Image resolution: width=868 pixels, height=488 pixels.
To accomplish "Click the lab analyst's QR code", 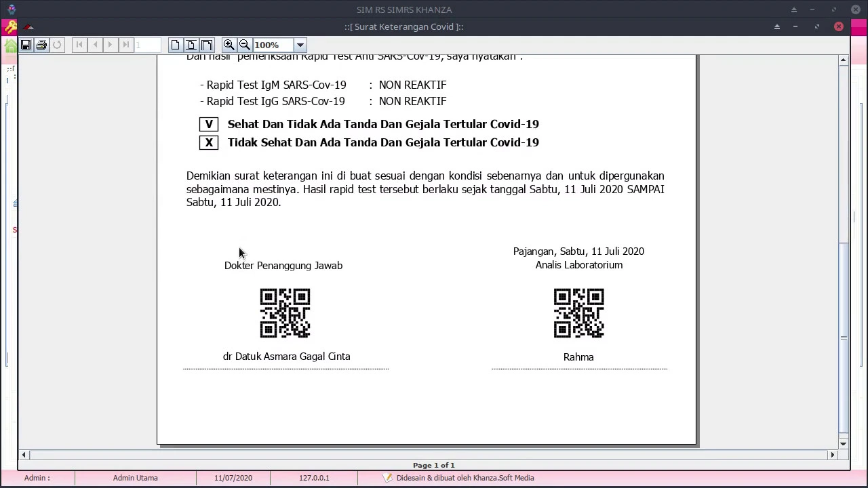I will pyautogui.click(x=578, y=313).
